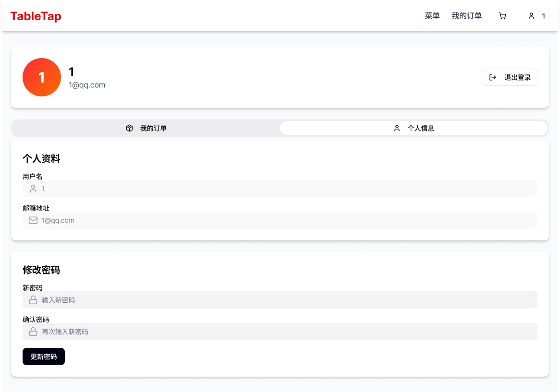
Task: Open the shopping cart icon
Action: (502, 16)
